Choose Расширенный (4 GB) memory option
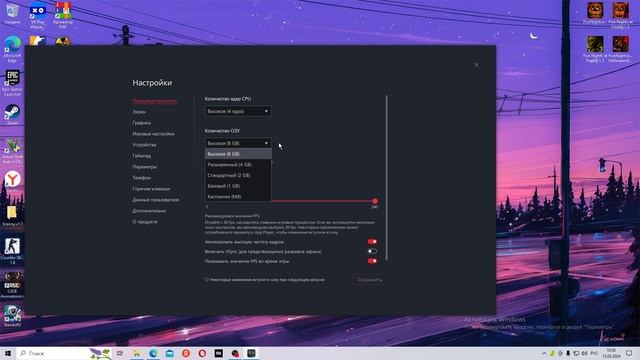Image resolution: width=640 pixels, height=360 pixels. (238, 164)
